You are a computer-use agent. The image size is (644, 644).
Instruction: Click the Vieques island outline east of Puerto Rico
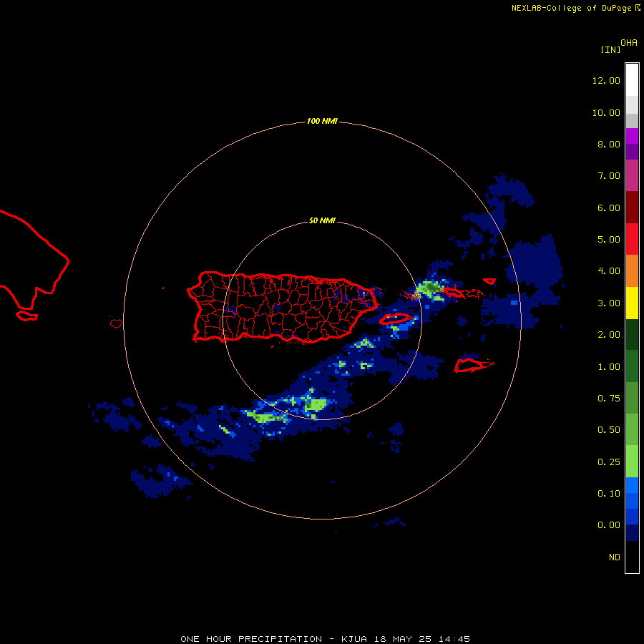394,318
